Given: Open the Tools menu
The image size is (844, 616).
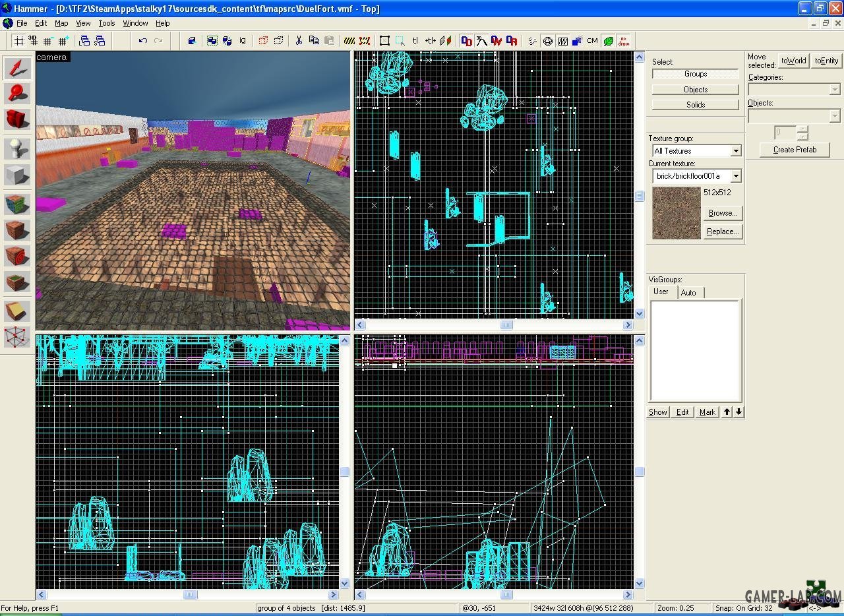Looking at the screenshot, I should pyautogui.click(x=107, y=23).
